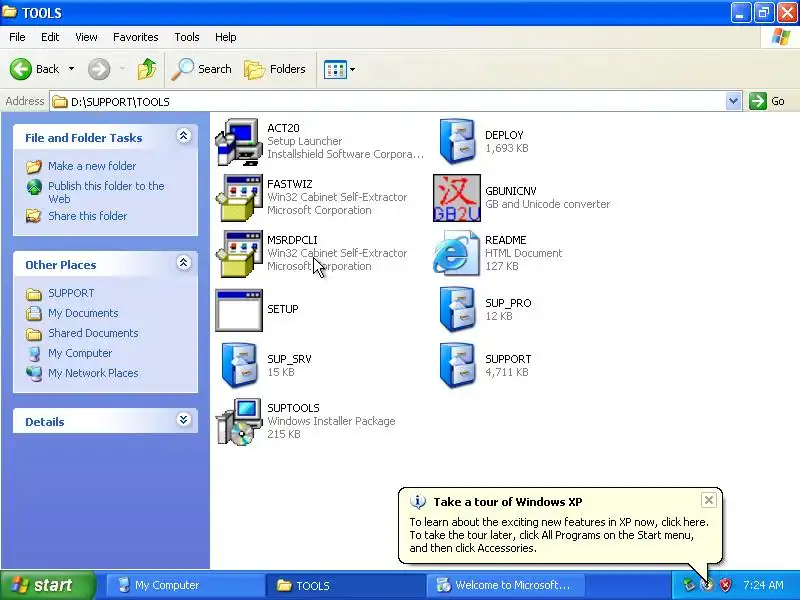Open the Back history dropdown arrow
Screen dimensions: 800x600
click(71, 69)
